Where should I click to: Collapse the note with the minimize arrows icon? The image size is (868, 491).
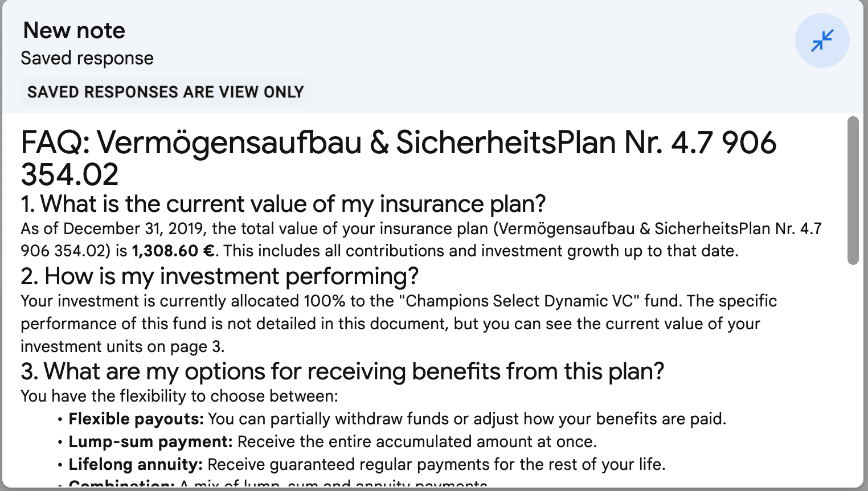(822, 40)
